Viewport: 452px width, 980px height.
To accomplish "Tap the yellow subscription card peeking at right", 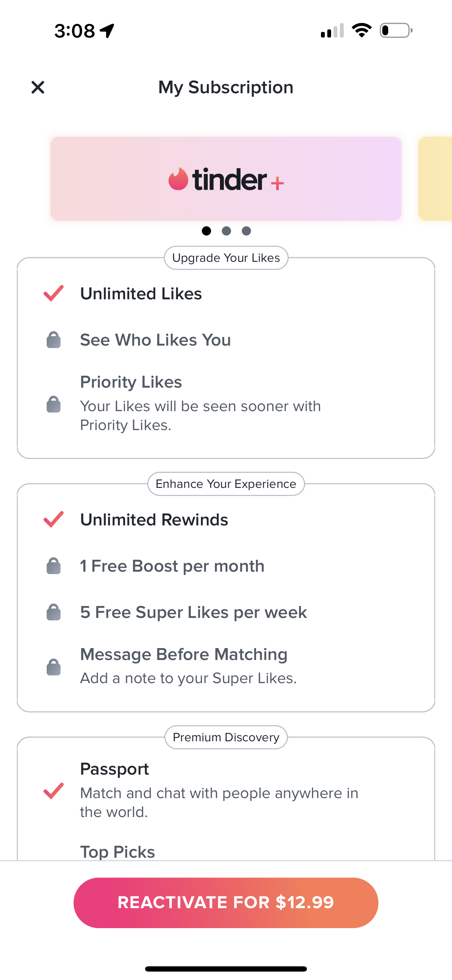I will [x=436, y=179].
